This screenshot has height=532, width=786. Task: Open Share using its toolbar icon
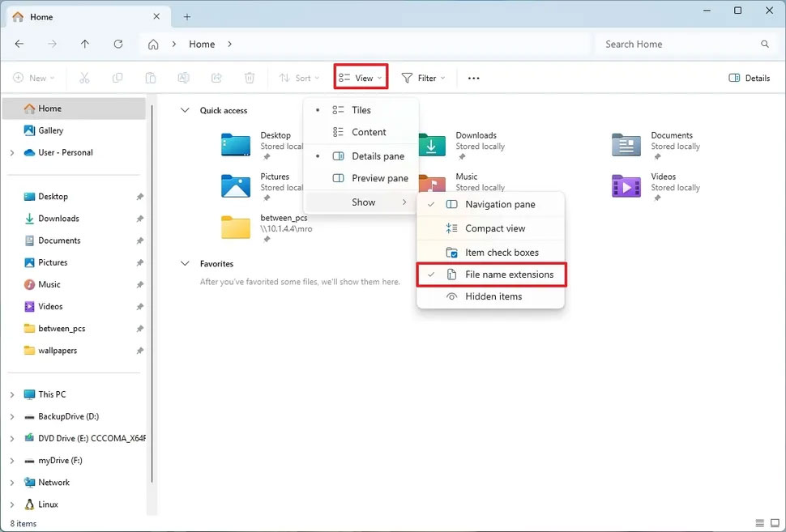(216, 77)
